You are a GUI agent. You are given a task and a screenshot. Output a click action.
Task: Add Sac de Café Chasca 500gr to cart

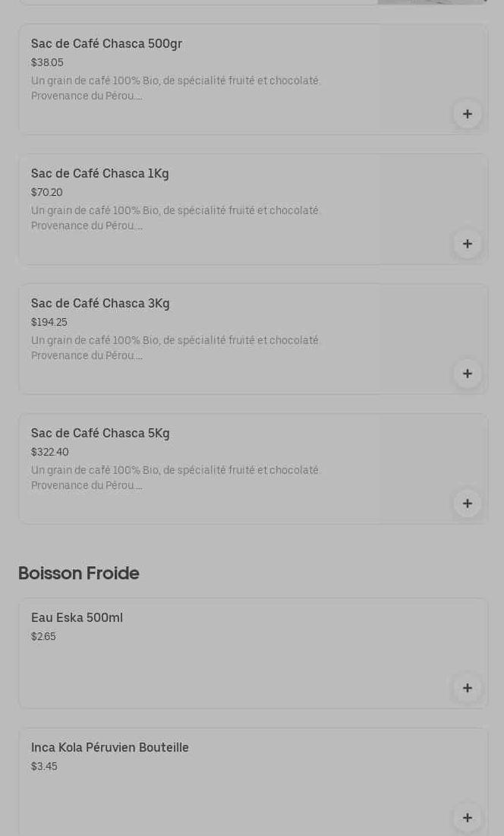pyautogui.click(x=467, y=114)
